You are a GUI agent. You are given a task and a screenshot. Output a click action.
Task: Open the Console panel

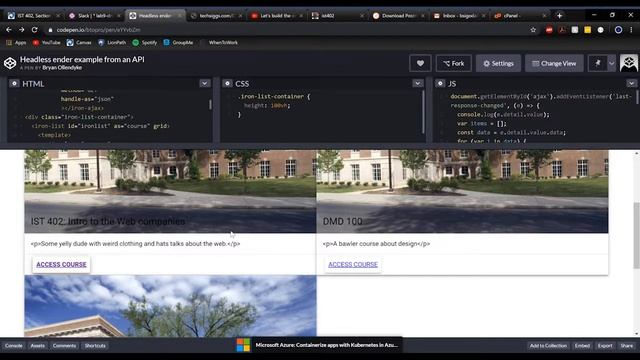coord(13,346)
